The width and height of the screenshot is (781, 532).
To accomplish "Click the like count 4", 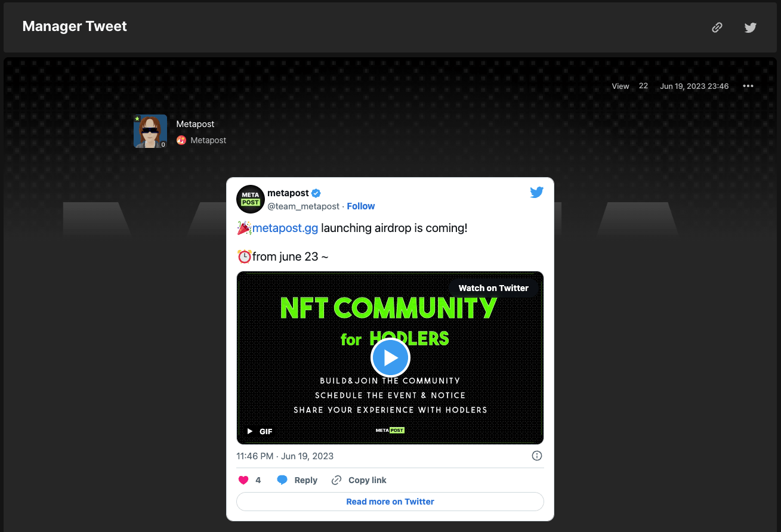I will [258, 480].
